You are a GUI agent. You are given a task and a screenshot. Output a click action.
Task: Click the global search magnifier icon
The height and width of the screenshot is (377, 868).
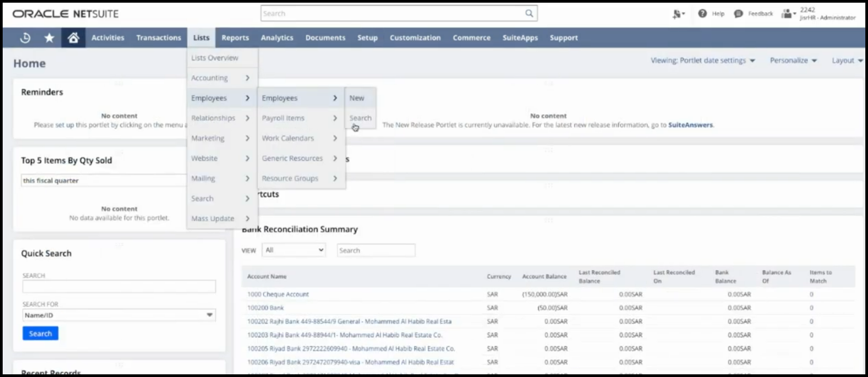pyautogui.click(x=529, y=13)
